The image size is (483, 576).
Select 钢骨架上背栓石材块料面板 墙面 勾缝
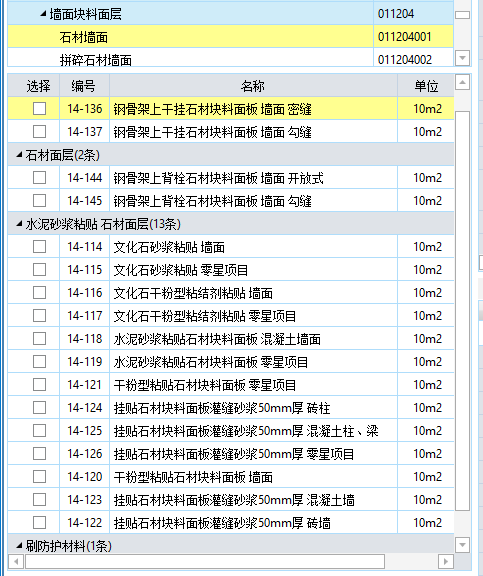[x=212, y=201]
